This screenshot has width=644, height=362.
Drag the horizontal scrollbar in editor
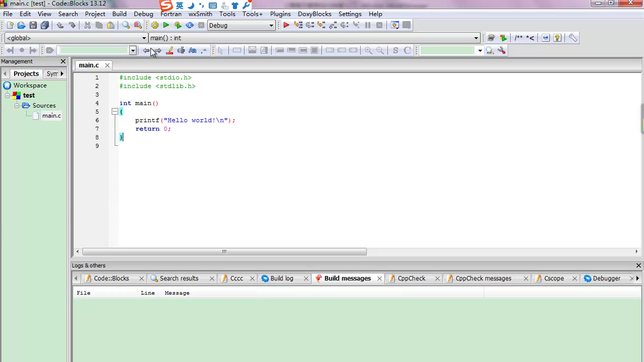point(224,251)
